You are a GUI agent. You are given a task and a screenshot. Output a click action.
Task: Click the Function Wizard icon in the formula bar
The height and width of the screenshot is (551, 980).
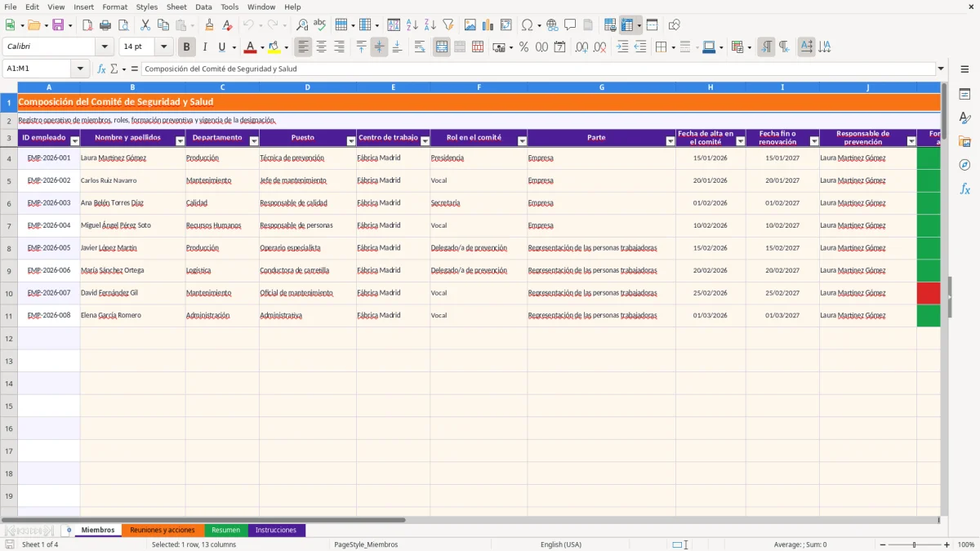pos(101,69)
